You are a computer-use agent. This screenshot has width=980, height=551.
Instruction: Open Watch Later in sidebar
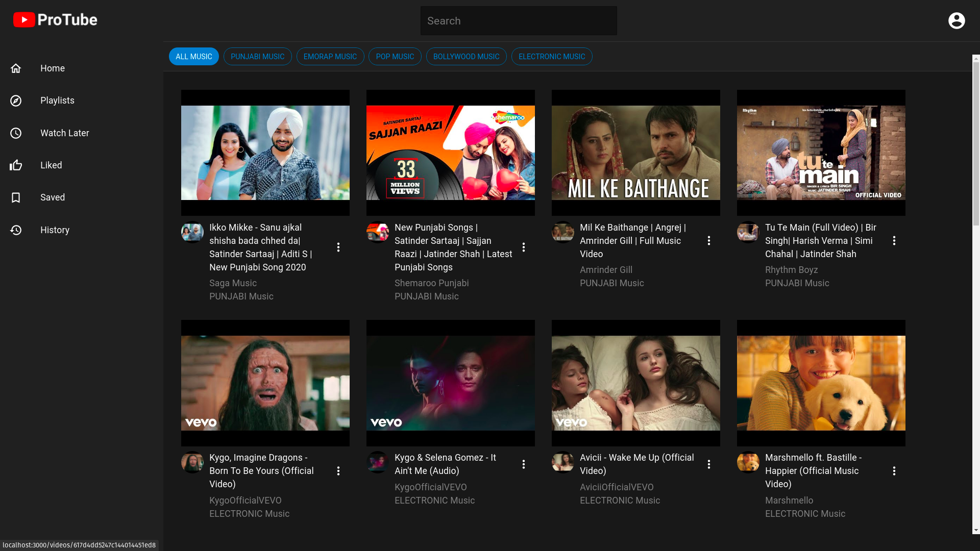(82, 133)
